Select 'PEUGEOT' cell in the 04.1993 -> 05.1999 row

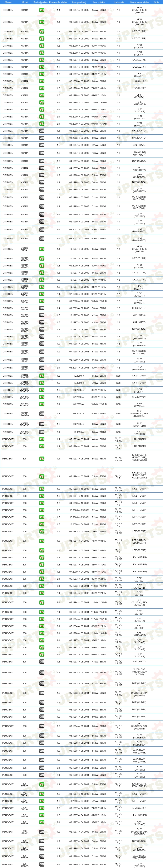coord(8,672)
